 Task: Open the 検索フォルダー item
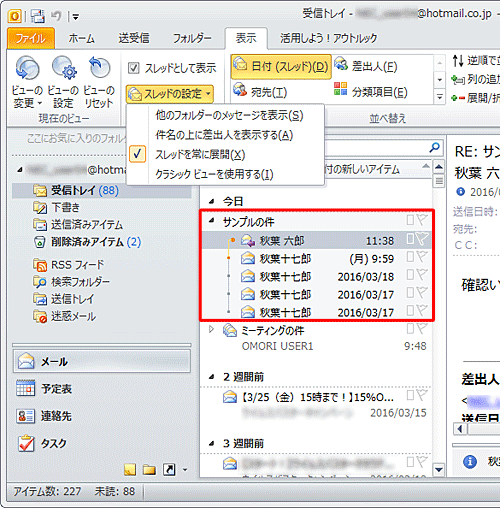(x=71, y=282)
